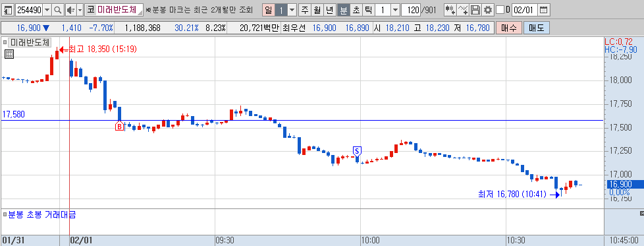The width and height of the screenshot is (644, 246).
Task: Click the 최우선 label
Action: tap(294, 28)
